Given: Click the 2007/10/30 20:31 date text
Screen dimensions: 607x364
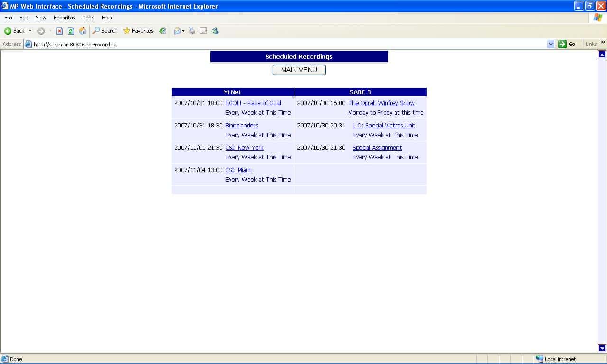Looking at the screenshot, I should point(321,125).
